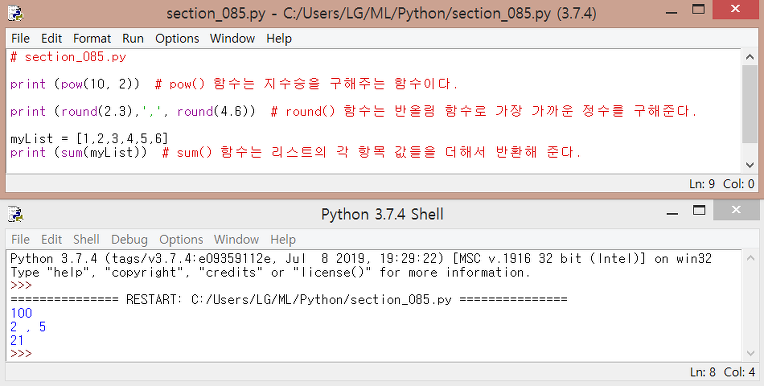Open the Help menu in the editor window

(x=279, y=39)
